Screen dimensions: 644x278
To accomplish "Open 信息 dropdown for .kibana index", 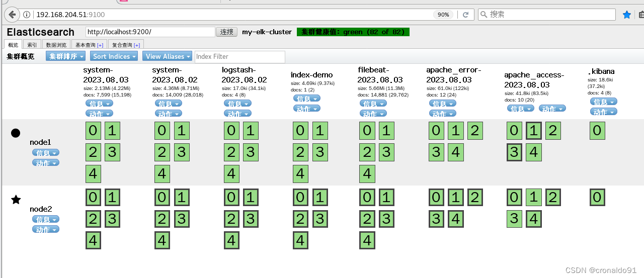I will click(604, 102).
